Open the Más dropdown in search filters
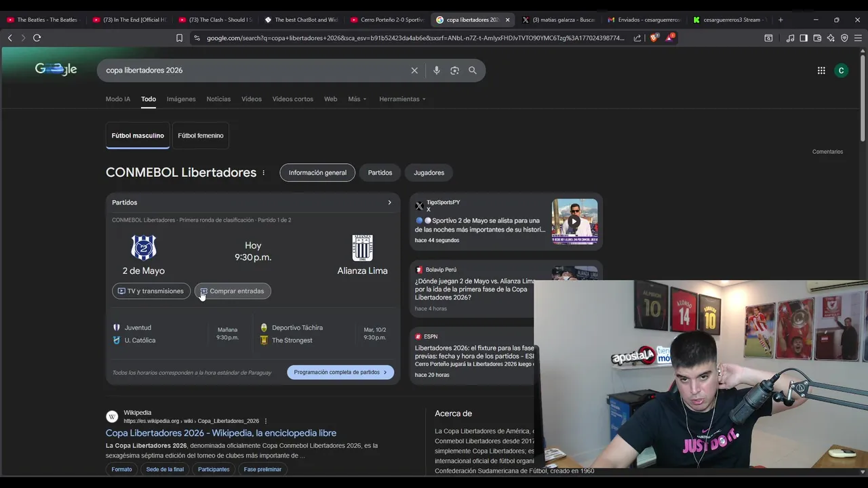The image size is (868, 488). point(357,99)
